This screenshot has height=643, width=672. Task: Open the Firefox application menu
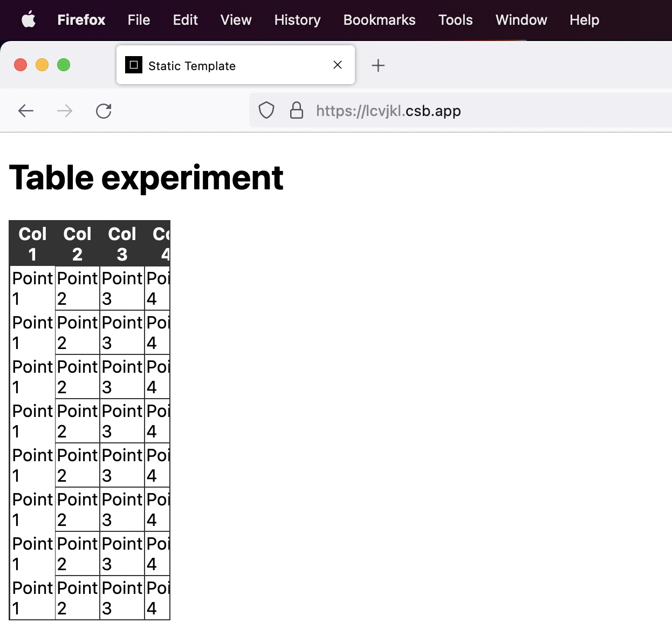pos(81,20)
